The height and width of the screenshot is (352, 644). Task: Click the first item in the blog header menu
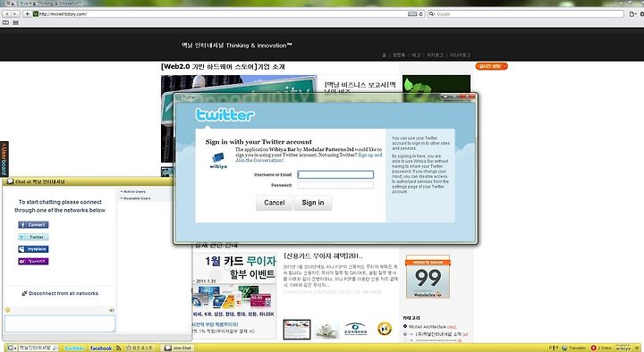point(385,54)
